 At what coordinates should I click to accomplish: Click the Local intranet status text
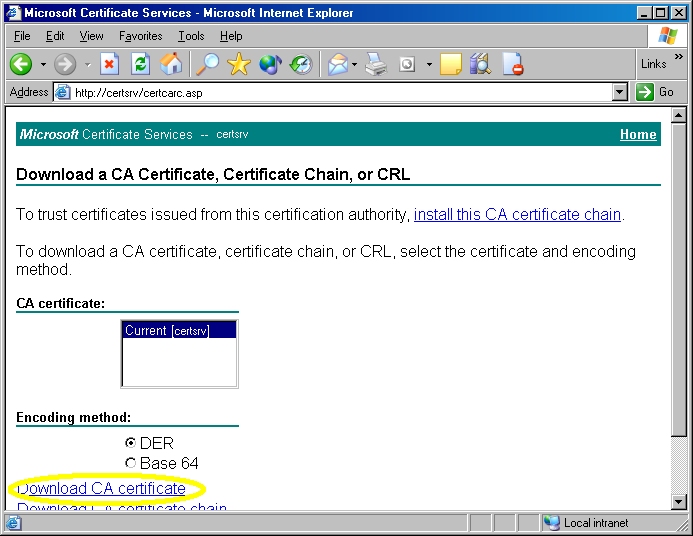595,523
